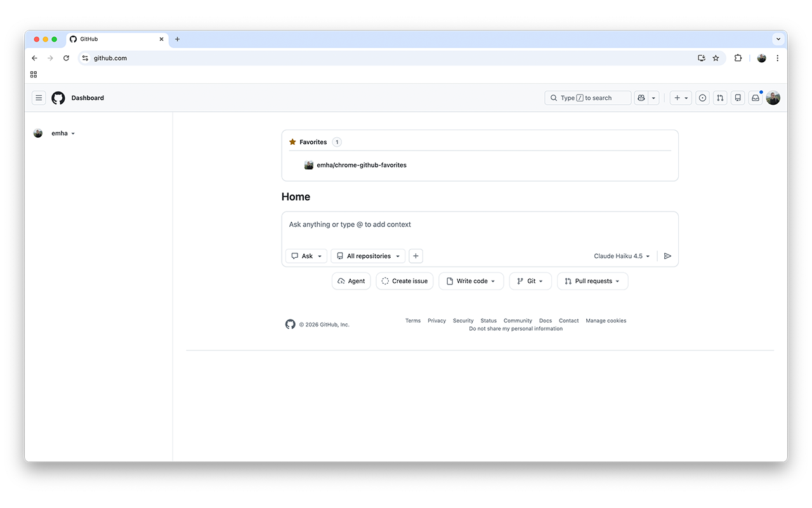Open the Chrome three-dot menu
This screenshot has height=508, width=812.
coord(777,58)
